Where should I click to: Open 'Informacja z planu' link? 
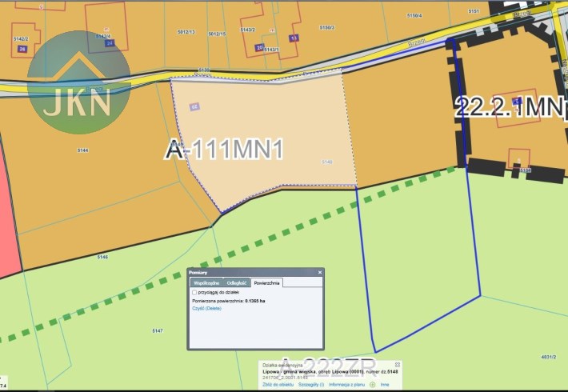(349, 385)
